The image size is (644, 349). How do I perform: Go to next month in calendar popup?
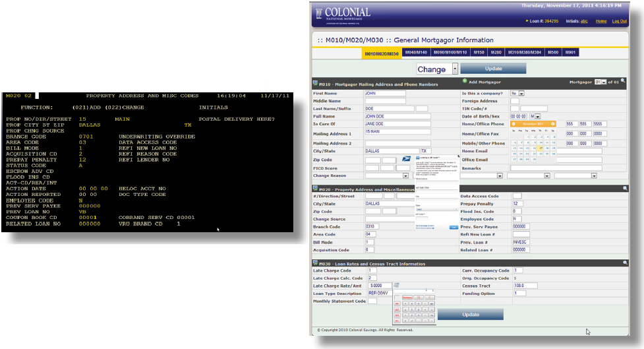553,124
